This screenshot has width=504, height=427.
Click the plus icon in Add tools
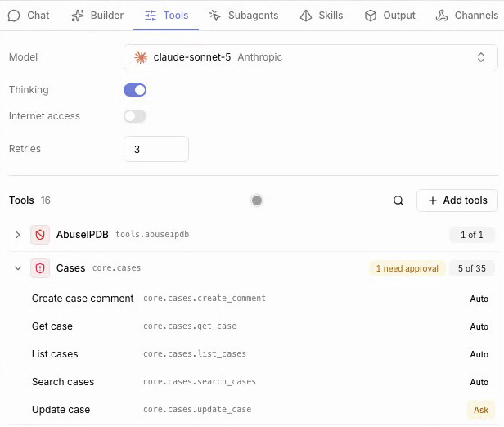(x=433, y=200)
